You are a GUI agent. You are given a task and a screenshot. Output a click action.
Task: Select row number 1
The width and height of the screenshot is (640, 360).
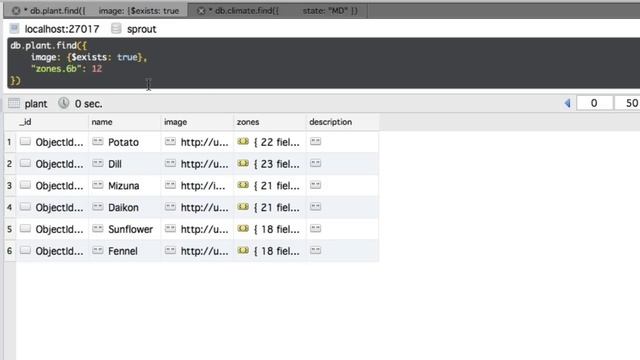pyautogui.click(x=9, y=142)
